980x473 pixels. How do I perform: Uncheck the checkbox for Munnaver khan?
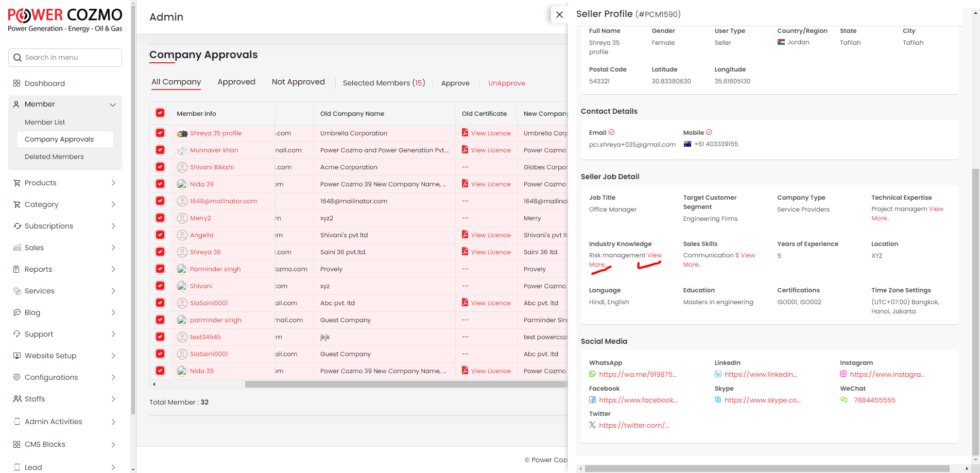(x=160, y=150)
